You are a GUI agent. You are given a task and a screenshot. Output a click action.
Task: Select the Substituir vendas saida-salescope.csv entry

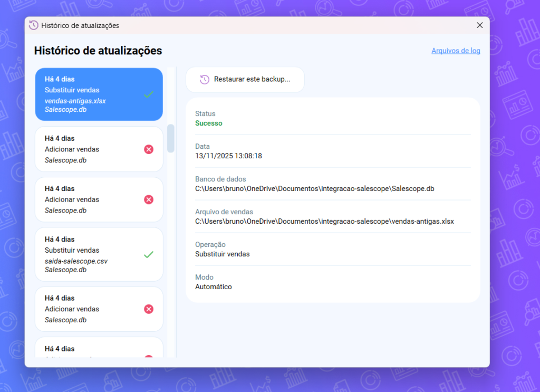pyautogui.click(x=90, y=254)
